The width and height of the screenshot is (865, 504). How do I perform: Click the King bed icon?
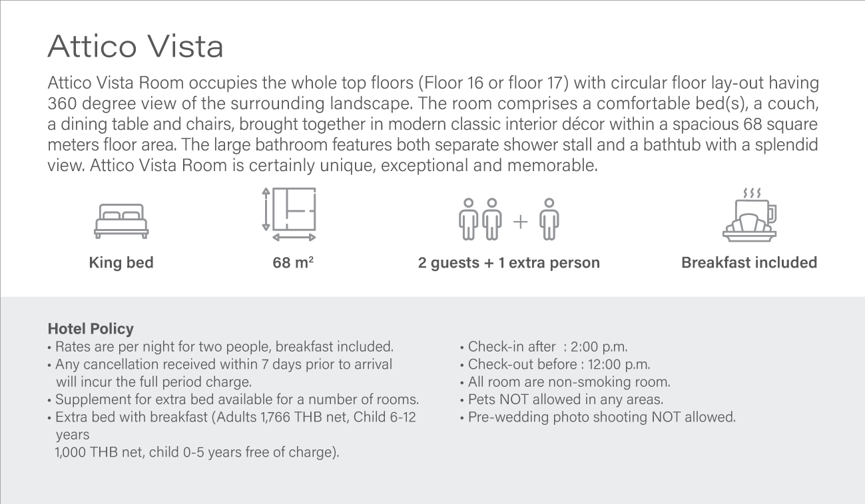[x=121, y=221]
